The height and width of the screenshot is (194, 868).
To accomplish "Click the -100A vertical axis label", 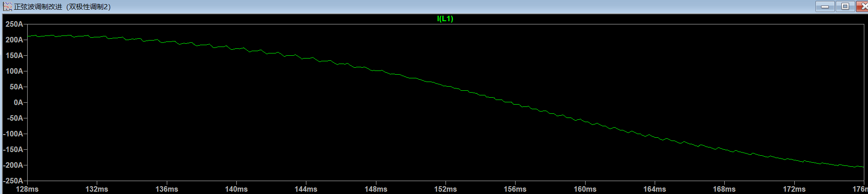I will tap(13, 134).
